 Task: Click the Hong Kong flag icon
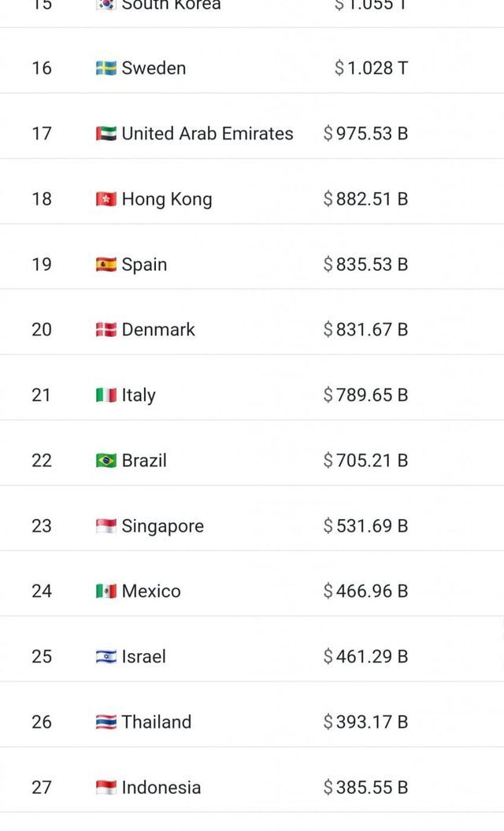pos(106,199)
